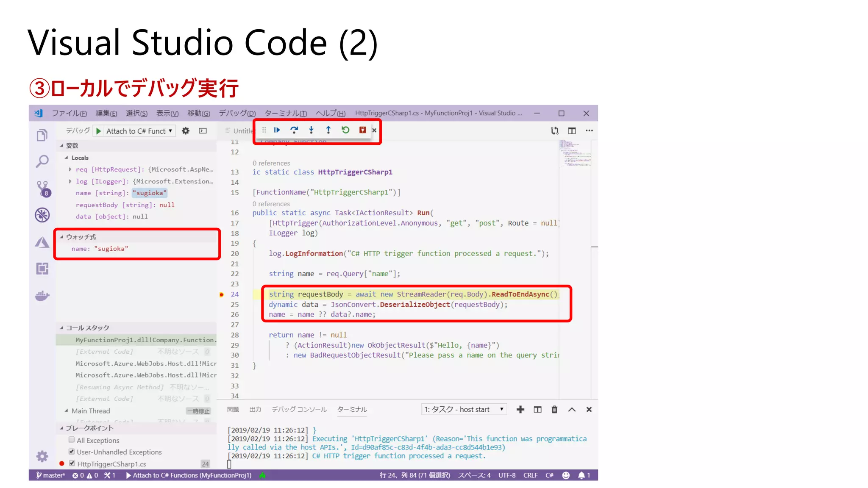Expand the req [HttpRequest] variable
This screenshot has width=868, height=488.
point(70,169)
